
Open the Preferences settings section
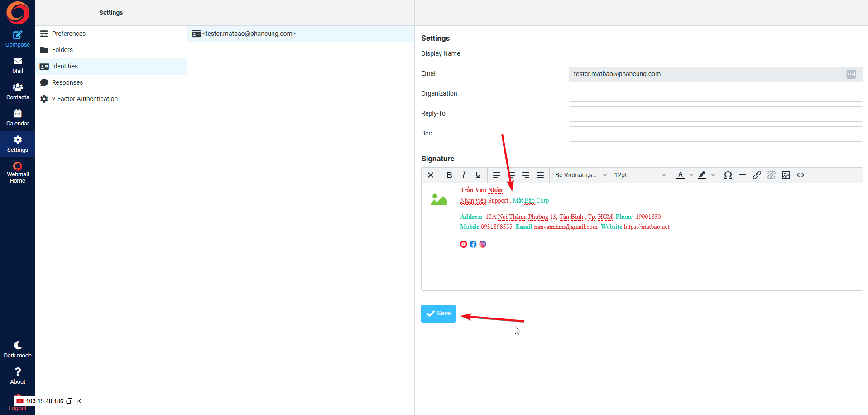point(68,34)
